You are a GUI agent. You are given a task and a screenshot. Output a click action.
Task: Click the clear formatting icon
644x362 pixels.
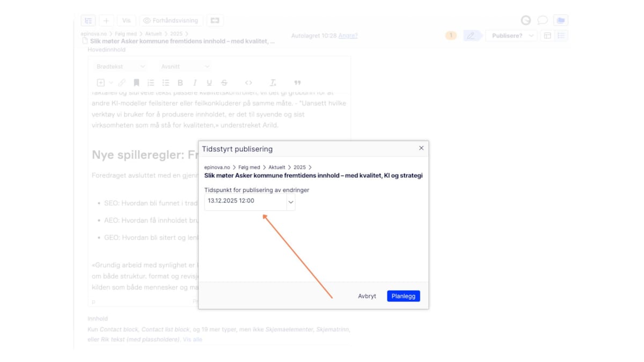coord(273,83)
